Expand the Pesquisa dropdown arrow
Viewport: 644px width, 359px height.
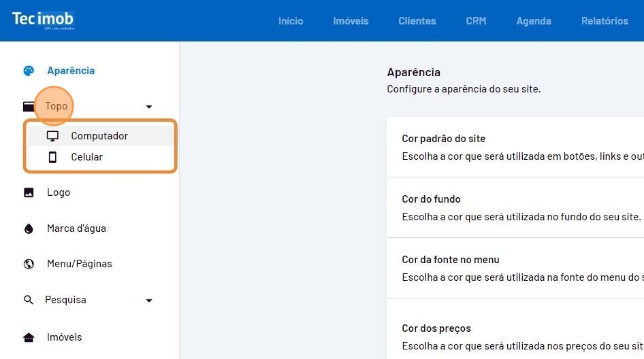coord(149,301)
